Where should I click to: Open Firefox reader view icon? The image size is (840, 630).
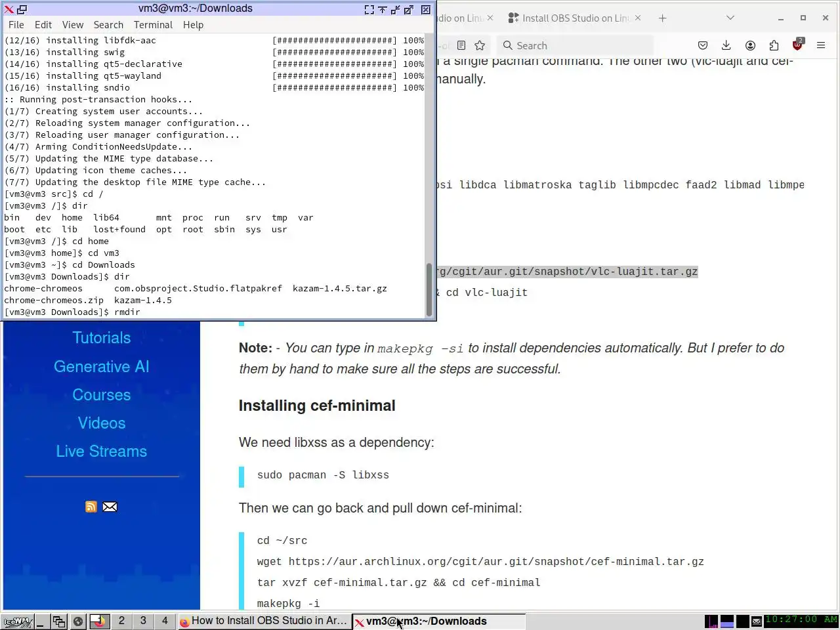click(461, 45)
